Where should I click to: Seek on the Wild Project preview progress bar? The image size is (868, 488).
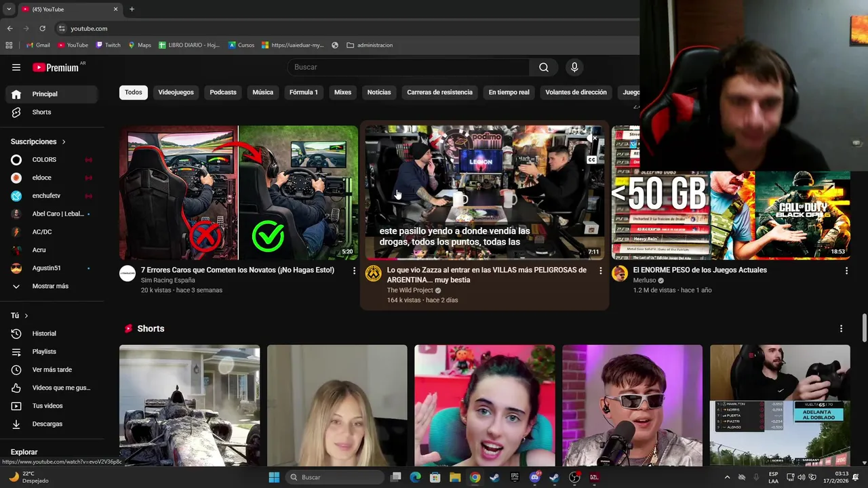pos(484,258)
